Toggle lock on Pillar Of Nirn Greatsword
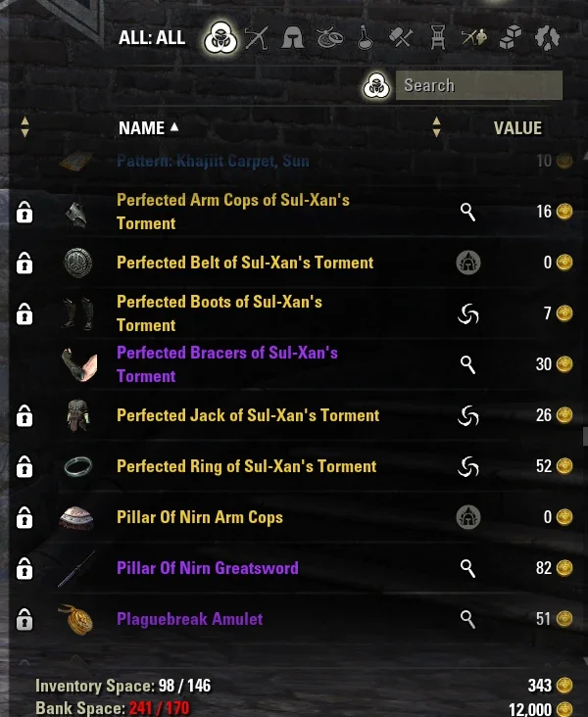This screenshot has height=717, width=588. [24, 568]
